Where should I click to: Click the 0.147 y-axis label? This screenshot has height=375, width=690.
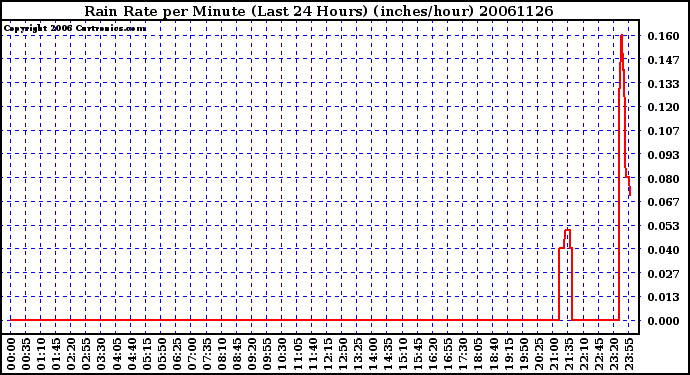[663, 60]
